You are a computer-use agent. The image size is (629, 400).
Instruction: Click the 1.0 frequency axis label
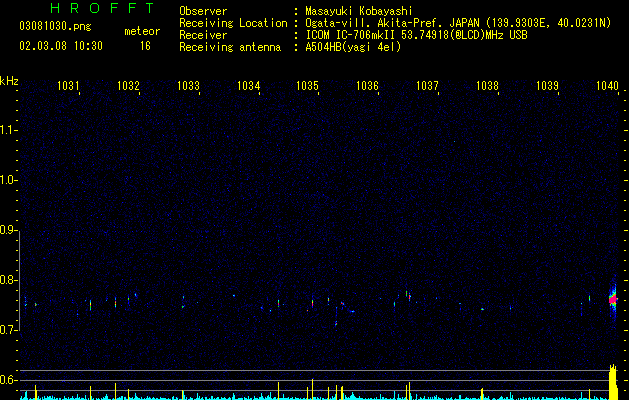click(x=8, y=180)
